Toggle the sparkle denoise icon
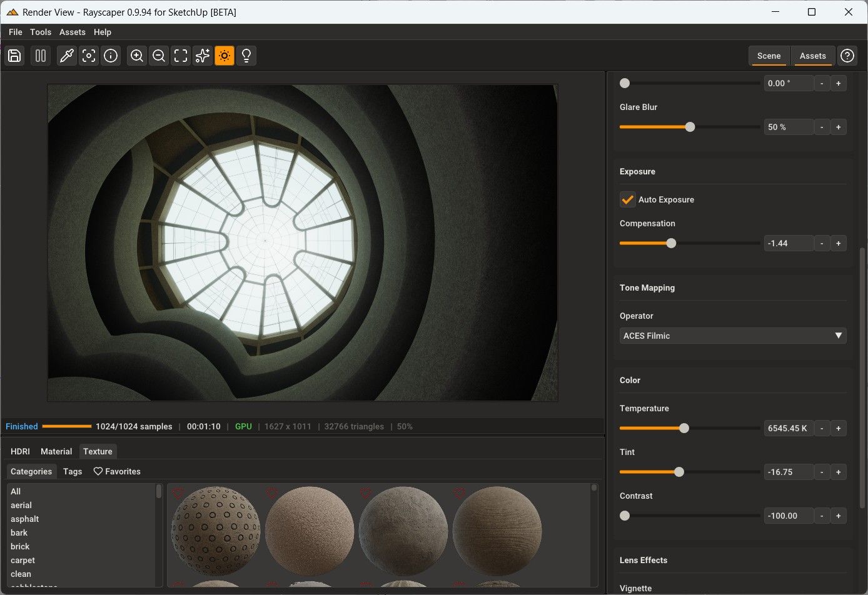 203,56
